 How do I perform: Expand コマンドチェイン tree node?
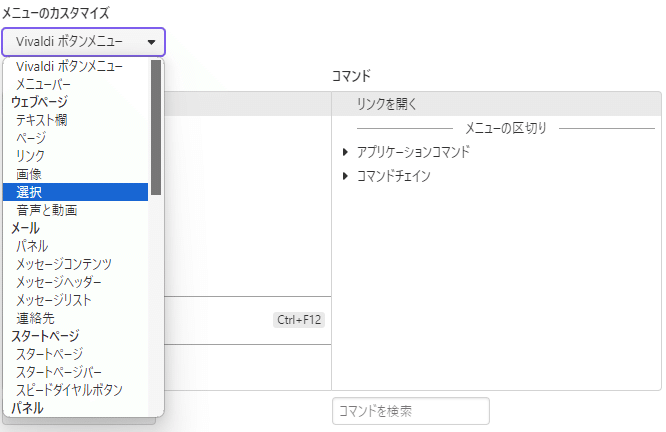(345, 176)
